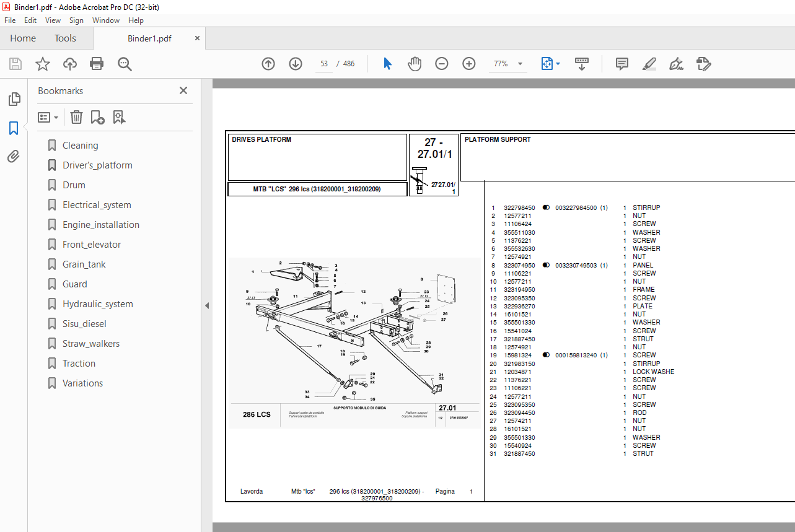
Task: Open the find text search icon
Action: (x=125, y=64)
